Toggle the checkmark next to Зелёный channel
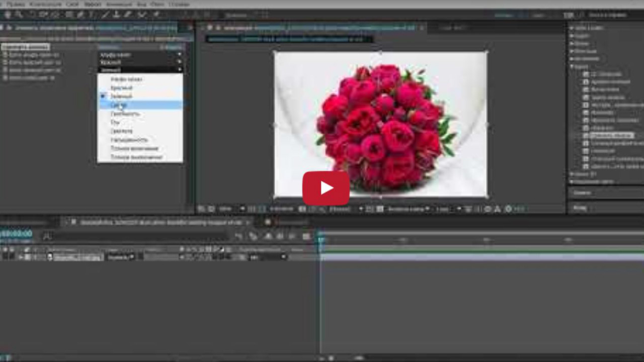644x362 pixels. pyautogui.click(x=105, y=96)
